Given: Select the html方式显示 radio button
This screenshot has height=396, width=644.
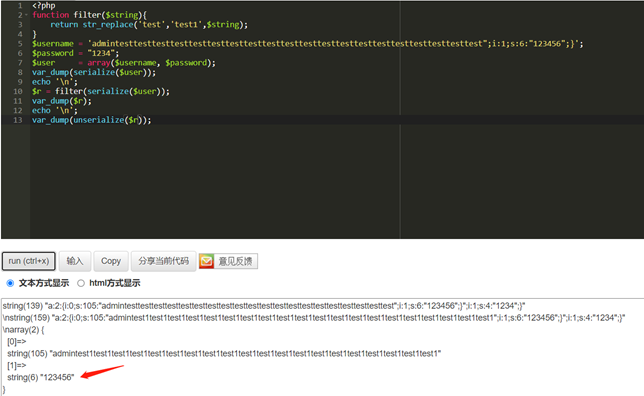Looking at the screenshot, I should point(81,283).
